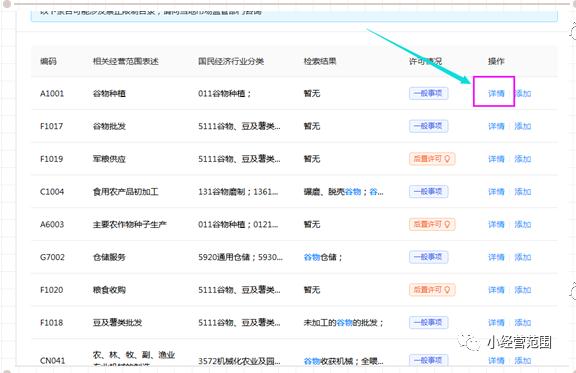The height and width of the screenshot is (373, 576).
Task: Click 添加 for A1001 谷物种植
Action: pyautogui.click(x=523, y=93)
